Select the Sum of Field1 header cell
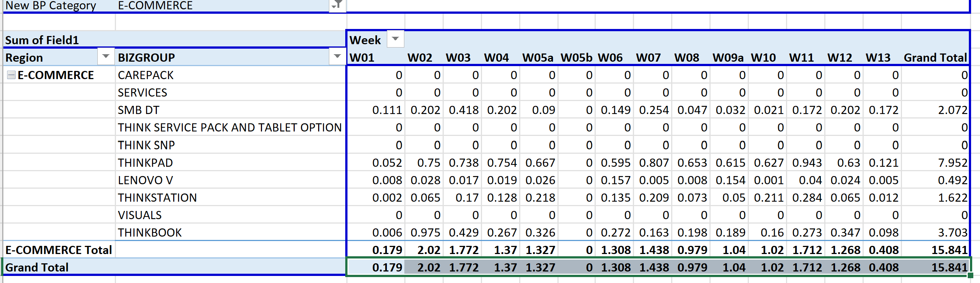The height and width of the screenshot is (283, 980). pyautogui.click(x=42, y=40)
